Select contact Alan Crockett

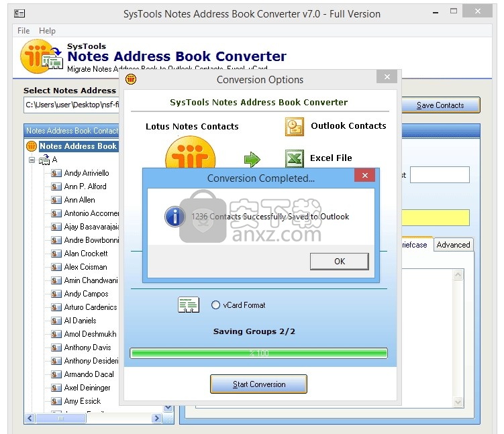tap(86, 254)
